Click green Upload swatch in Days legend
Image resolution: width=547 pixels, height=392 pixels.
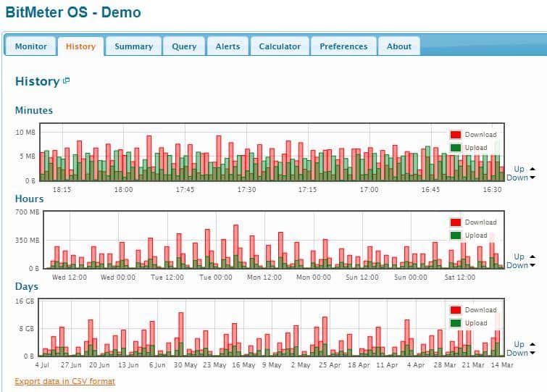tap(456, 323)
